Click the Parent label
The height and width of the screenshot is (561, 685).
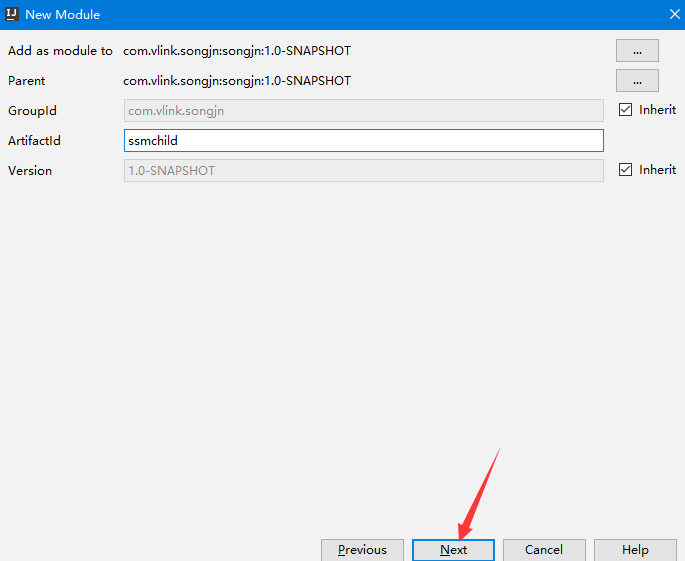click(x=26, y=81)
